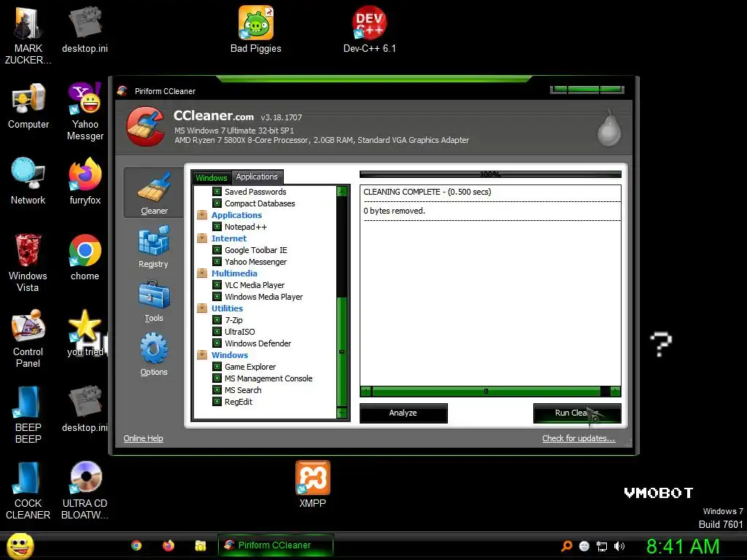The image size is (747, 560).
Task: Click the network tray icon
Action: (602, 546)
